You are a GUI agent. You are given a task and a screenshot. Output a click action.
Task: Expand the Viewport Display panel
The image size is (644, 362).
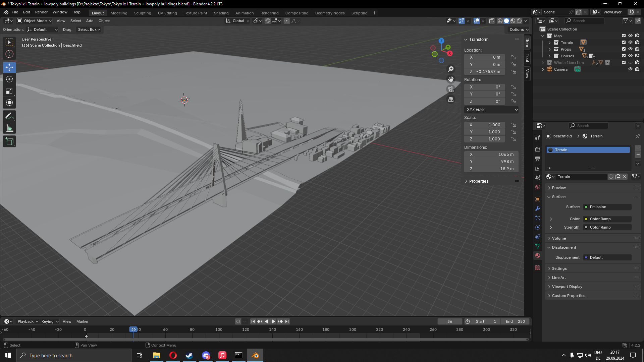pos(567,287)
